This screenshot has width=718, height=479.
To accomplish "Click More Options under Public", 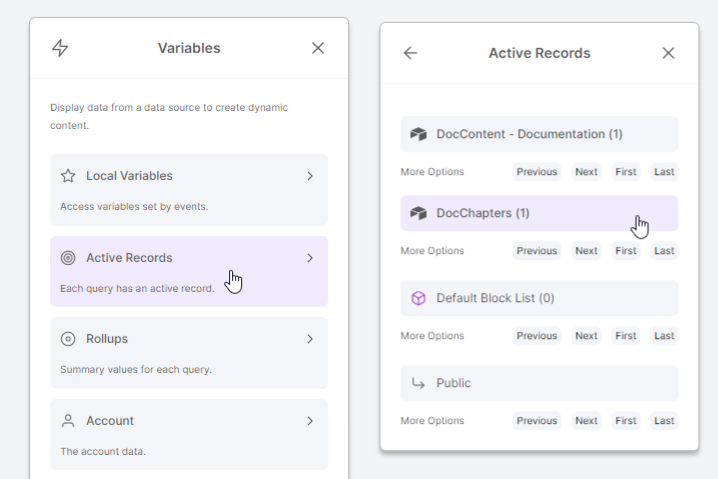I will (432, 421).
